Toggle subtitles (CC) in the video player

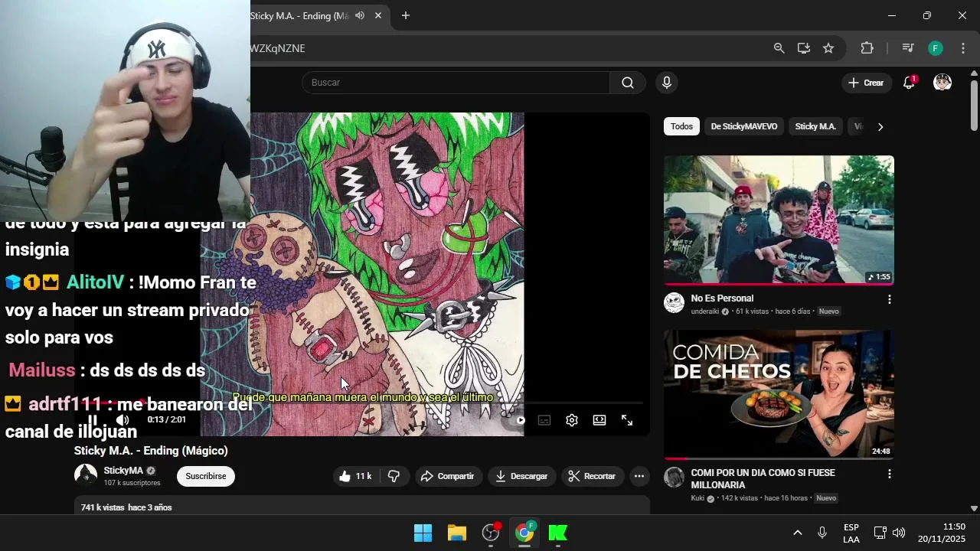point(544,420)
